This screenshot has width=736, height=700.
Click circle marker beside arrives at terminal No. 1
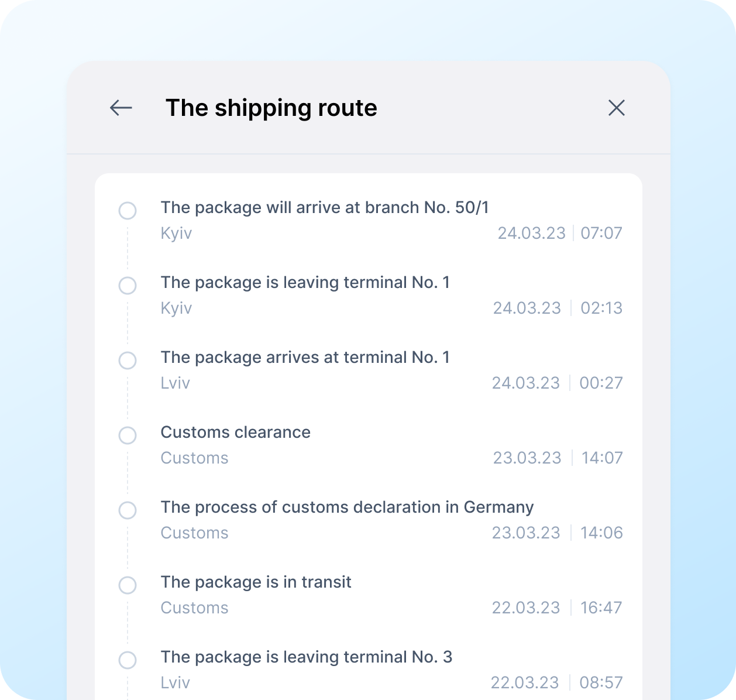click(128, 361)
